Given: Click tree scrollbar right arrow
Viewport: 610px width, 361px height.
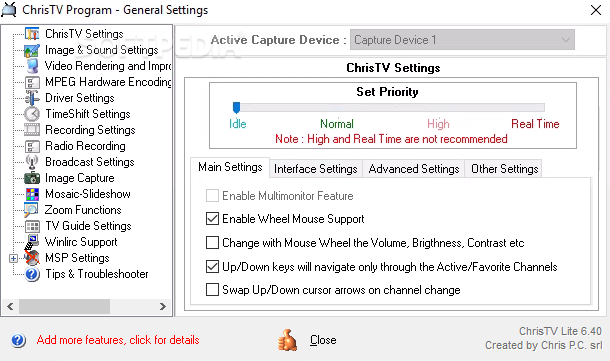Looking at the screenshot, I should pos(163,307).
